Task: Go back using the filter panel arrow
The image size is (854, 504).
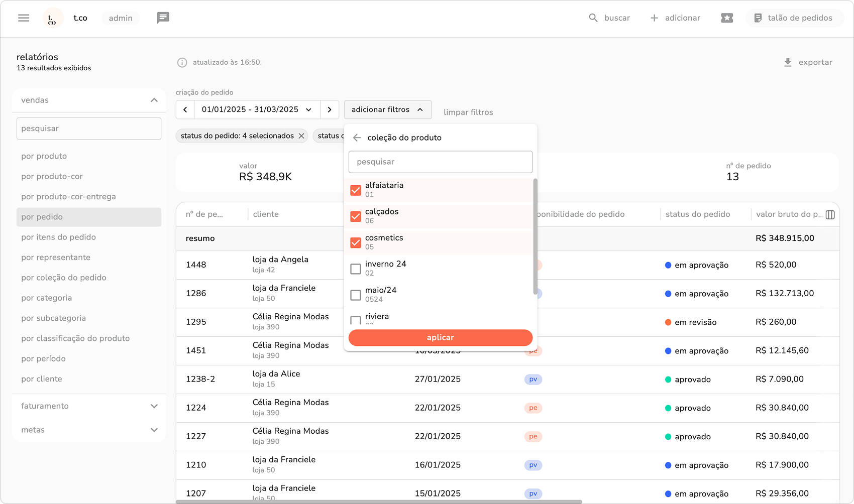Action: tap(357, 138)
